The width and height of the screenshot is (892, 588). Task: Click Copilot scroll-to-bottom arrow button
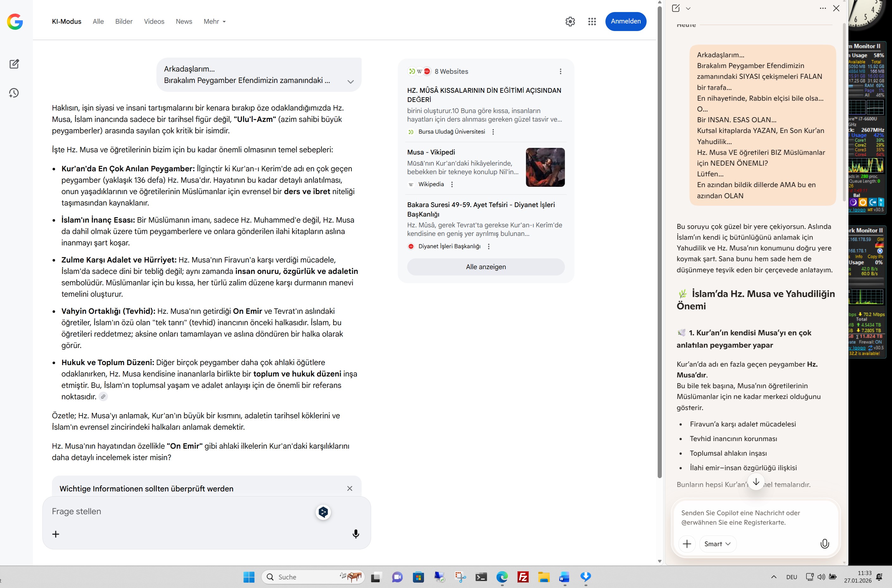(756, 482)
